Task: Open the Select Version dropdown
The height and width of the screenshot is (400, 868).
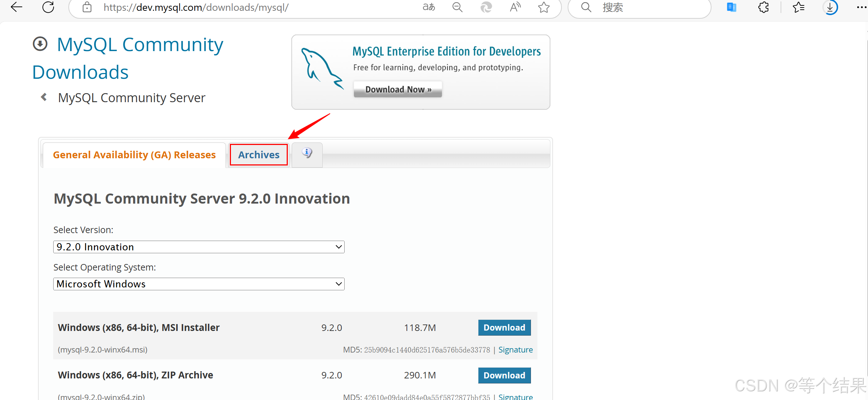Action: 199,247
